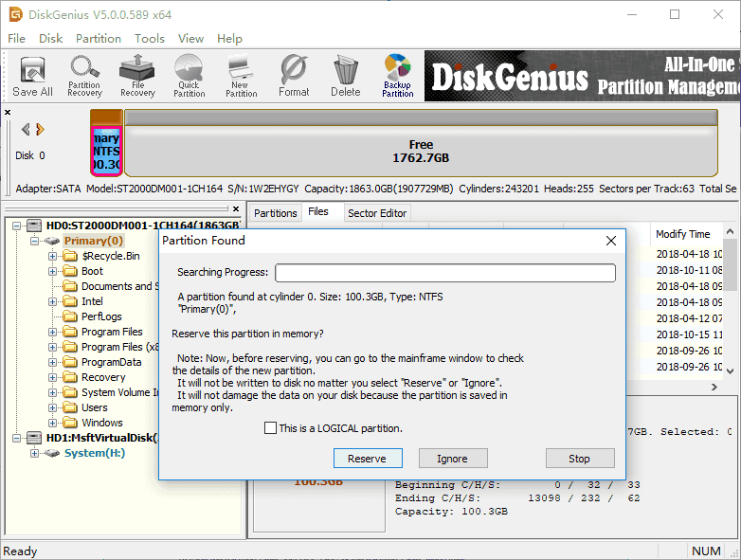Sort by the Modify Time column header
741x560 pixels.
coord(683,234)
